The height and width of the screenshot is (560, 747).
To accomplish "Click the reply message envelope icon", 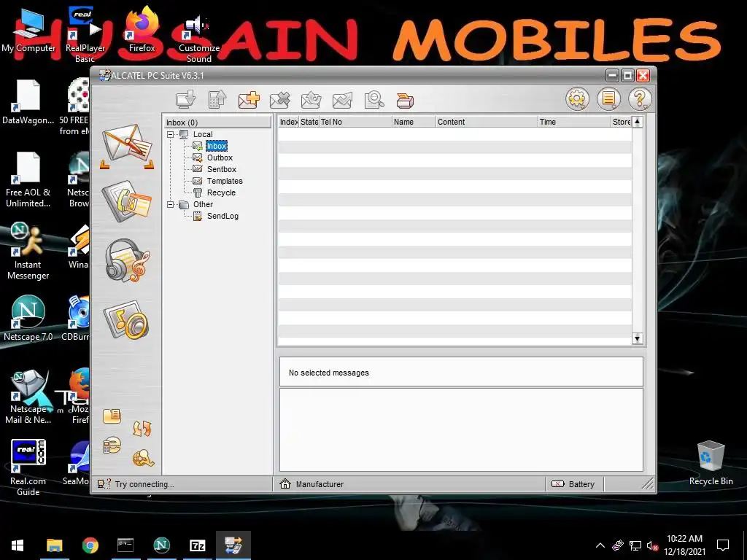I will click(311, 99).
